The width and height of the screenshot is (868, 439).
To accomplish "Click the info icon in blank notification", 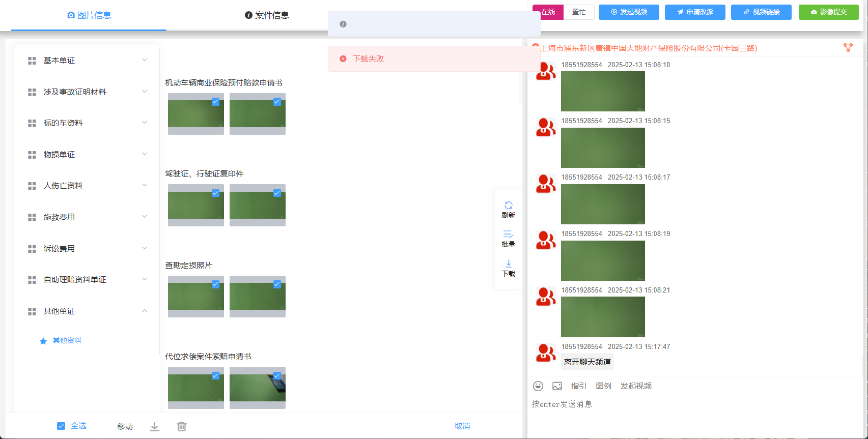I will tap(343, 24).
